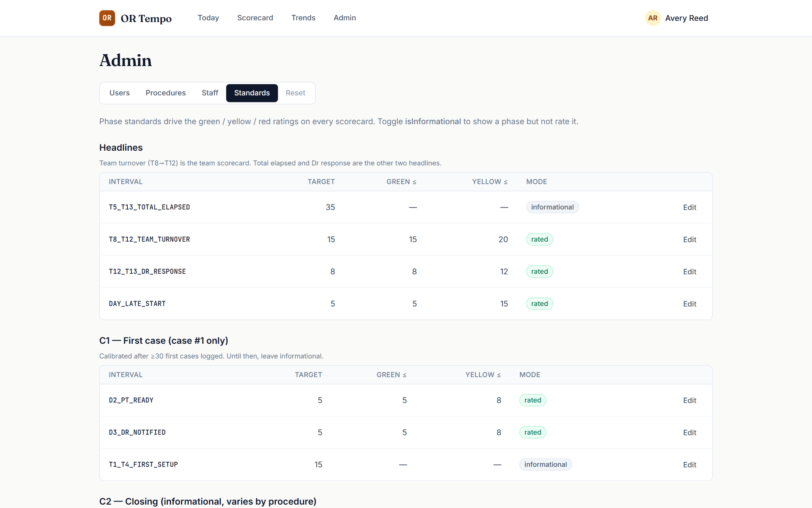Click the D2_PT_READY interval name
The height and width of the screenshot is (508, 812).
(131, 400)
